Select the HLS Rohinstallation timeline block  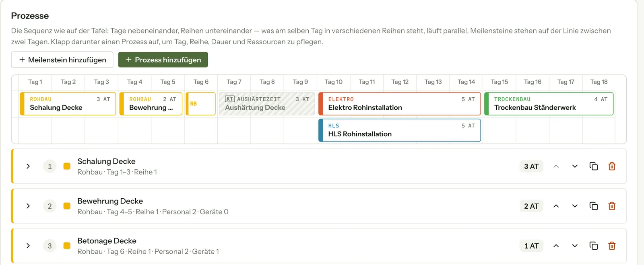coord(400,130)
